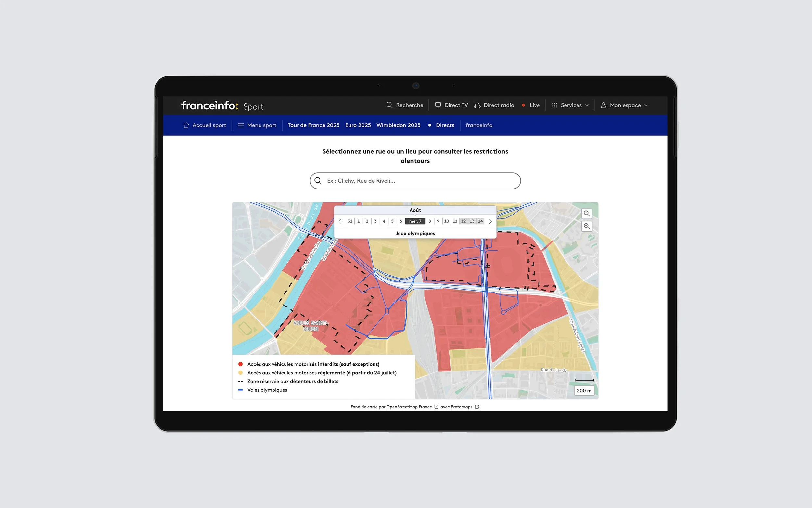Expand the Mon espace dropdown

624,105
